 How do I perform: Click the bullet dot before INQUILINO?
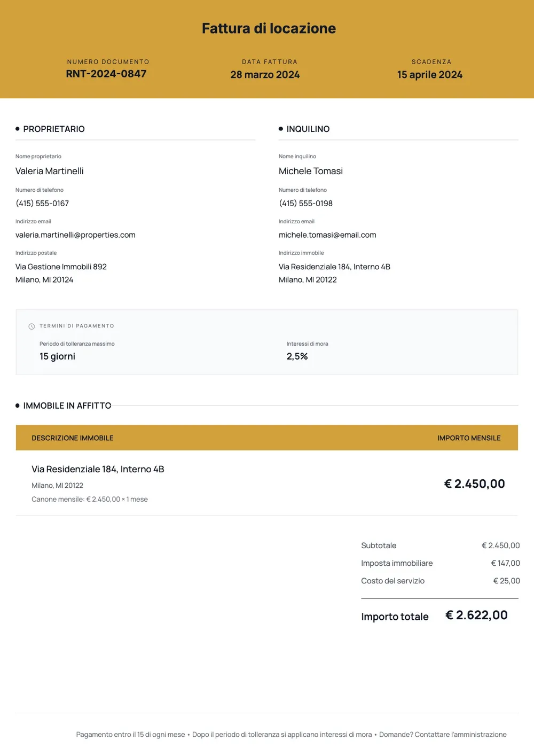[281, 129]
